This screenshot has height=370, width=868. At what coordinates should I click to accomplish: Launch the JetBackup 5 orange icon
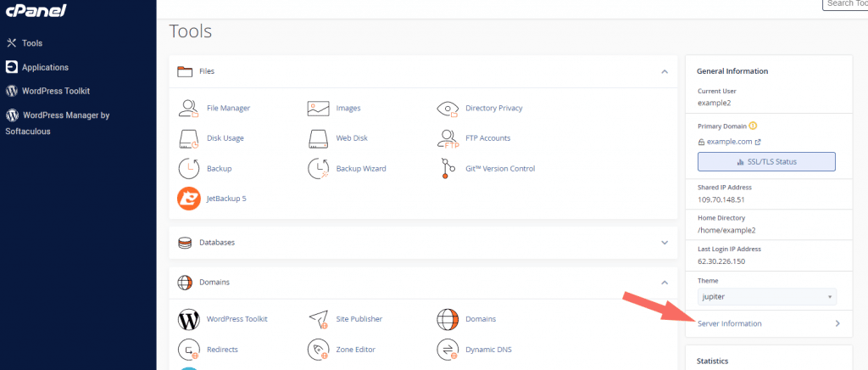pos(188,199)
